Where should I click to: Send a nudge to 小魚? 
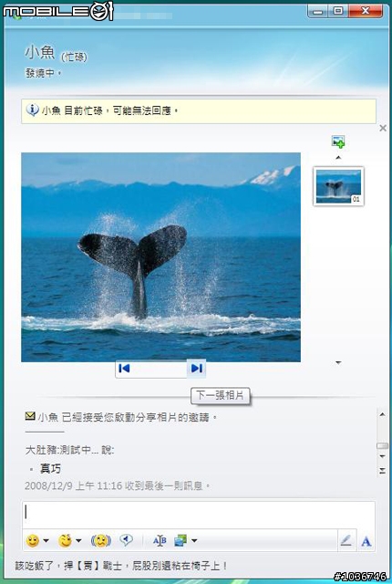pos(101,540)
